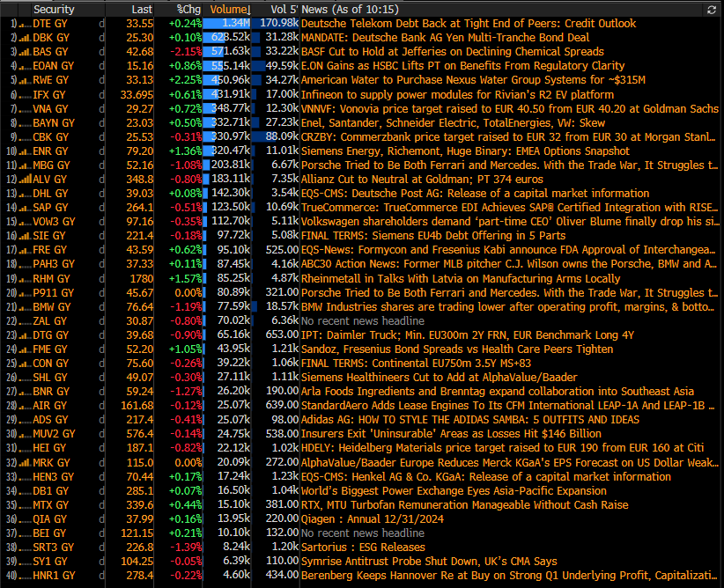The image size is (724, 588).
Task: Open Allianz Cut to Neutral at Goldman headline
Action: click(x=422, y=179)
